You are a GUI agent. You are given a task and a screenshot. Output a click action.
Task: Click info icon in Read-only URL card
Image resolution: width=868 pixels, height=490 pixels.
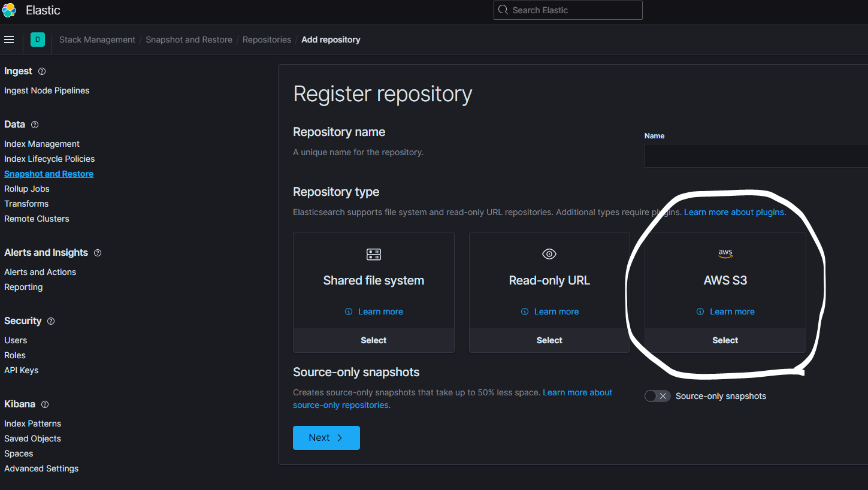tap(525, 311)
